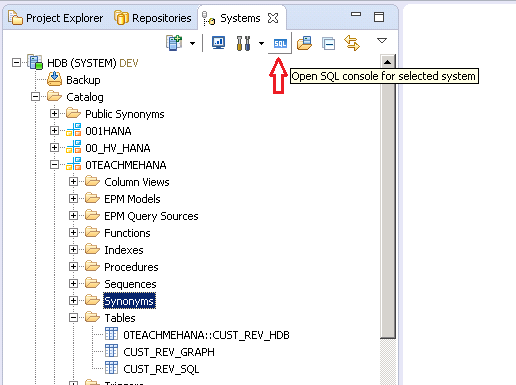Screen dimensions: 516x385
Task: Expand the Procedures folder
Action: (x=73, y=266)
